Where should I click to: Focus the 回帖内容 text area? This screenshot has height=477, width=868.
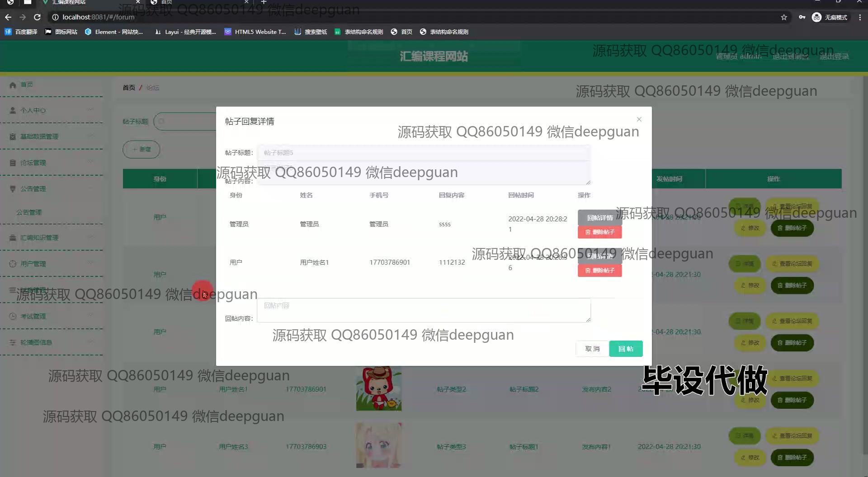(424, 310)
